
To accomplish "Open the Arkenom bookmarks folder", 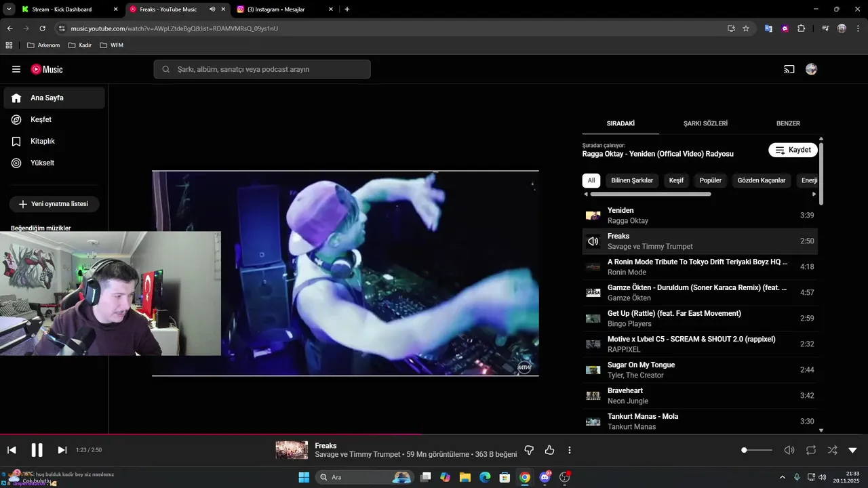I will (x=43, y=45).
